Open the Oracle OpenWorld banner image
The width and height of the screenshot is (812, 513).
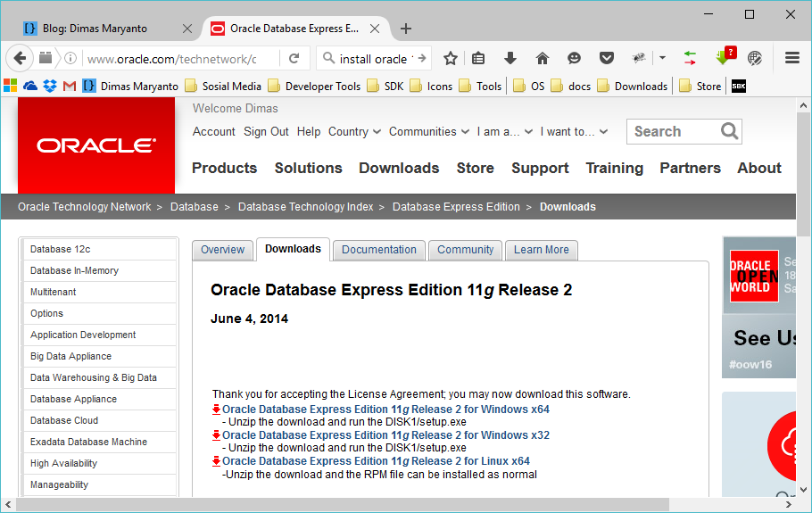point(758,308)
